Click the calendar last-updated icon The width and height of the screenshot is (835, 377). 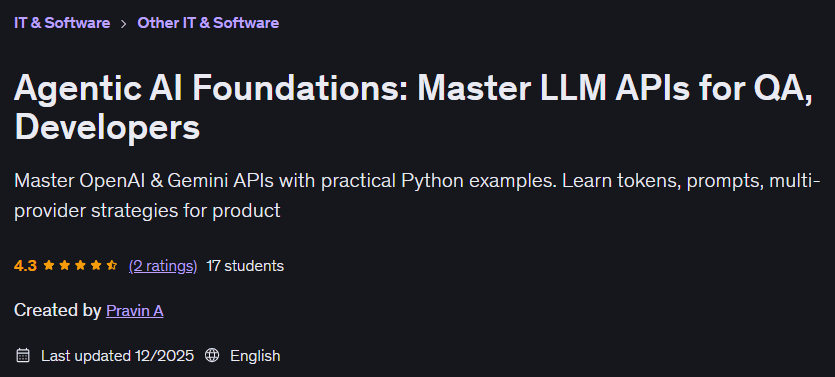click(x=23, y=355)
